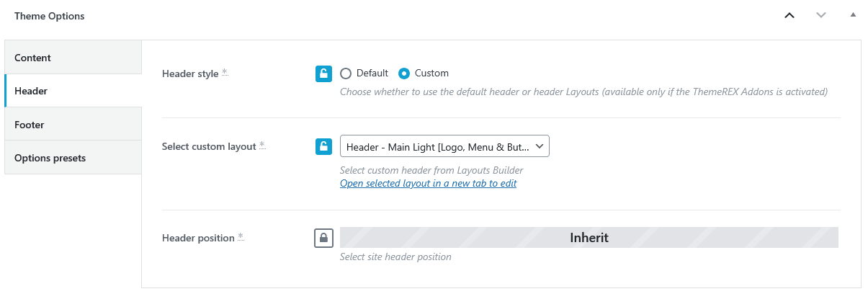The image size is (868, 294).
Task: Select the Default header style radio
Action: pyautogui.click(x=346, y=73)
